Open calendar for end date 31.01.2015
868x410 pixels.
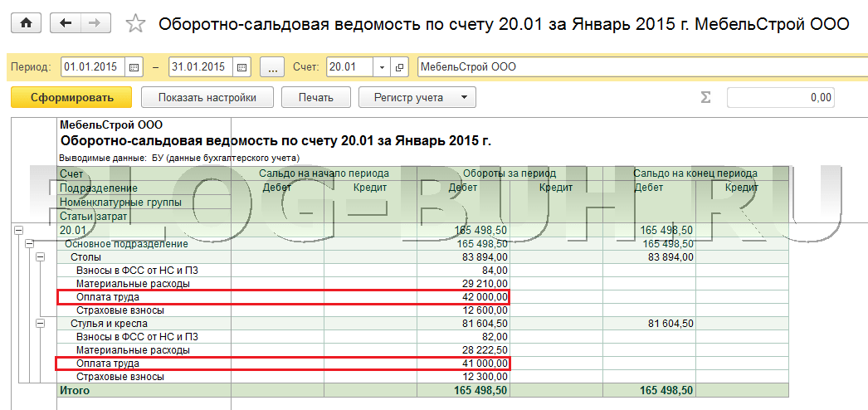[x=241, y=66]
